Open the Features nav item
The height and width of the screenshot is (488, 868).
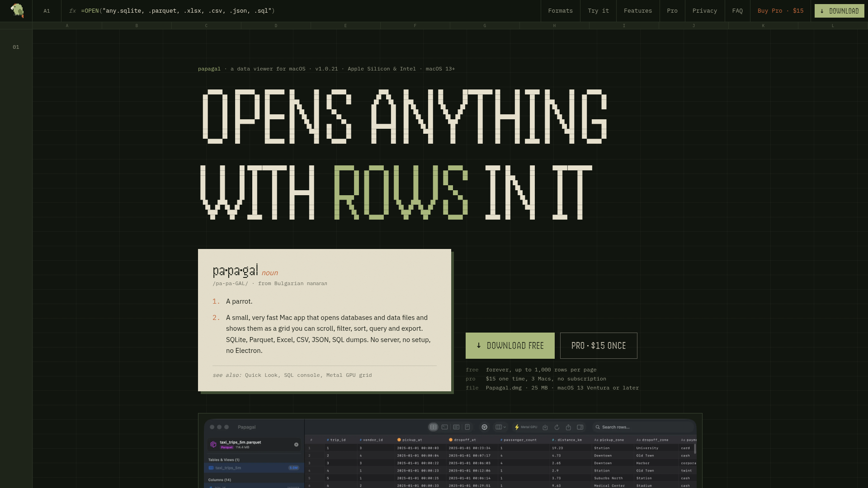(x=638, y=11)
